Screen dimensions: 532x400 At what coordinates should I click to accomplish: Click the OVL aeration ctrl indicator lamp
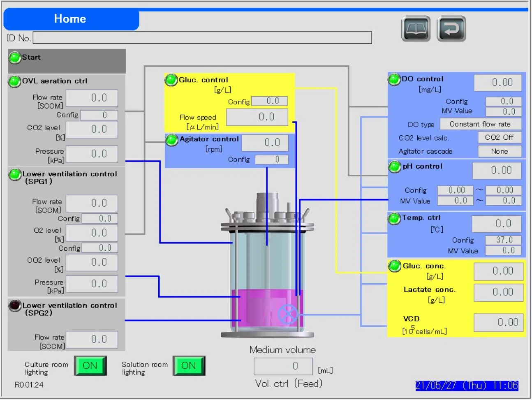pyautogui.click(x=15, y=81)
